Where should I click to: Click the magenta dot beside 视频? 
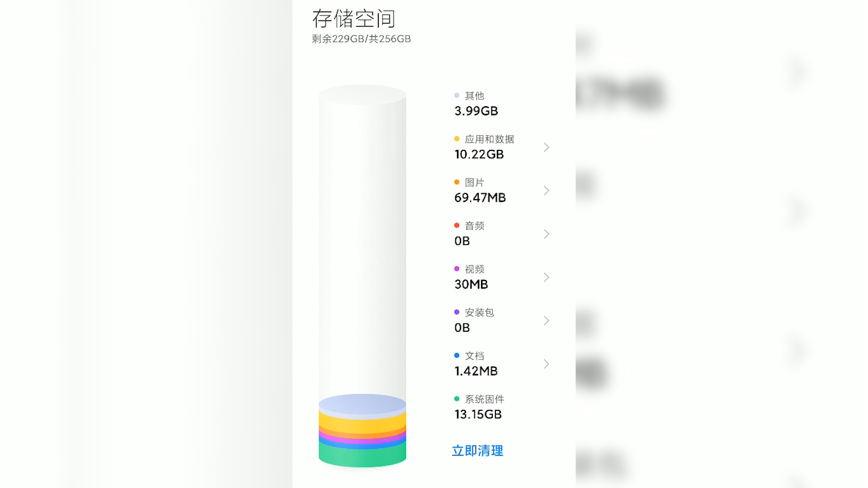click(x=457, y=269)
